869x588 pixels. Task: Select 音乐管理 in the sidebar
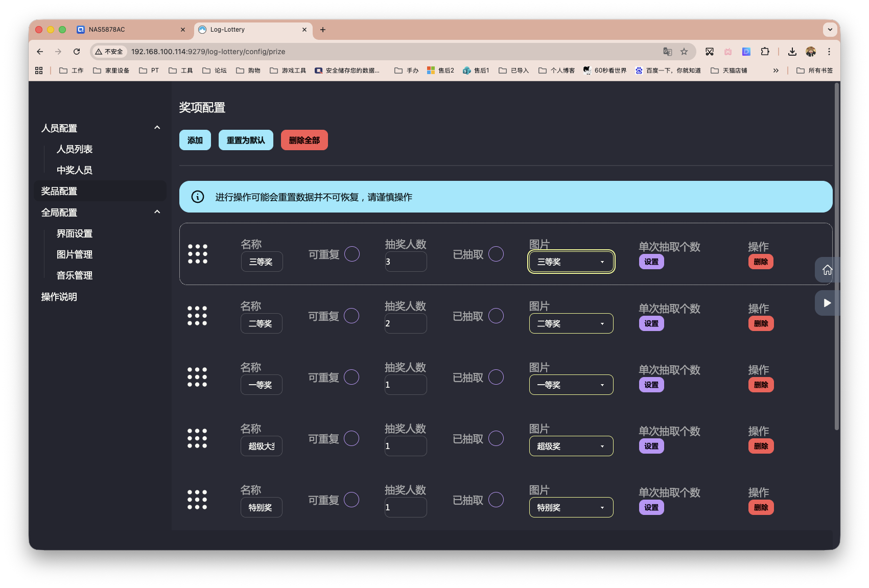pos(75,275)
